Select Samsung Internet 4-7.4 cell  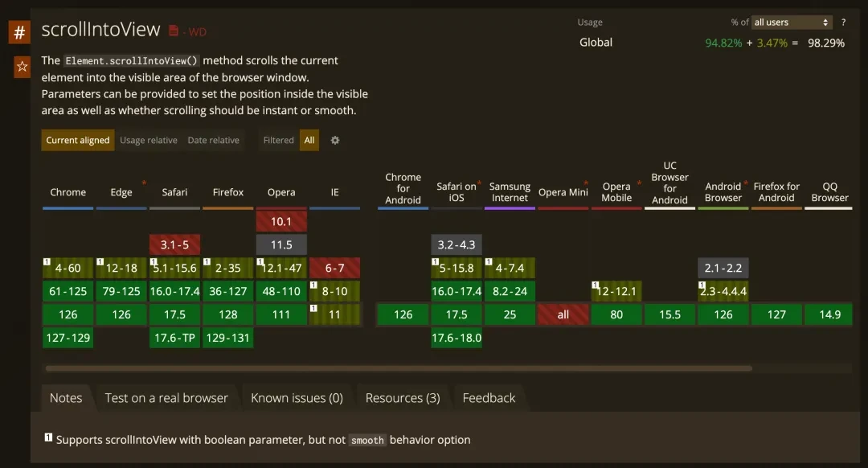[x=510, y=268]
